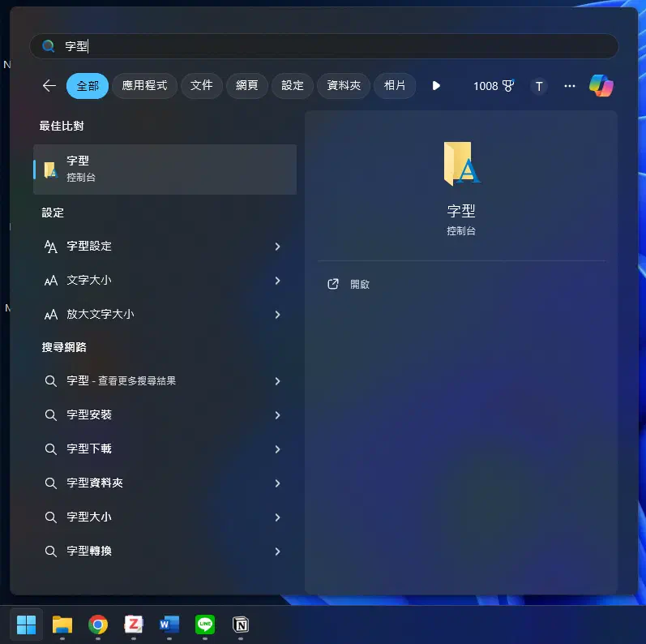Click the search magnifier icon in the search box
The width and height of the screenshot is (646, 644).
[x=48, y=45]
